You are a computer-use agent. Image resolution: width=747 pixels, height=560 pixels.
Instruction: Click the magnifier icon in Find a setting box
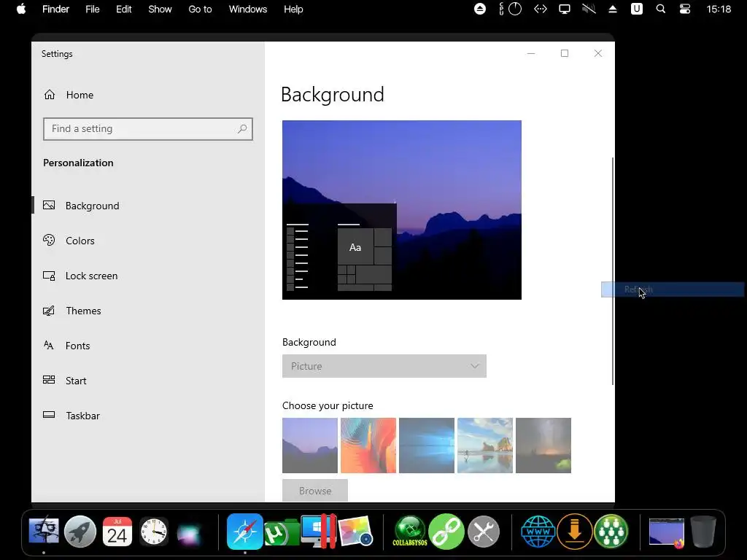coord(242,128)
